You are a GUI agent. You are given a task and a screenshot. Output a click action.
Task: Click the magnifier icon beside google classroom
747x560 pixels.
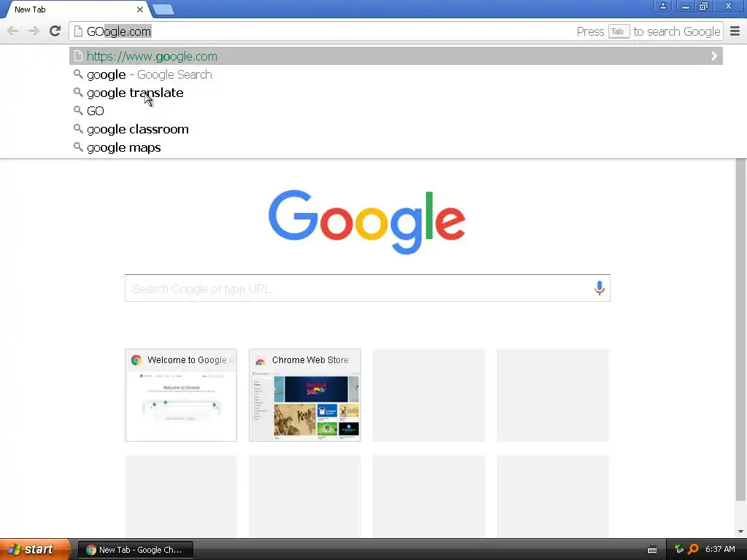click(x=78, y=129)
